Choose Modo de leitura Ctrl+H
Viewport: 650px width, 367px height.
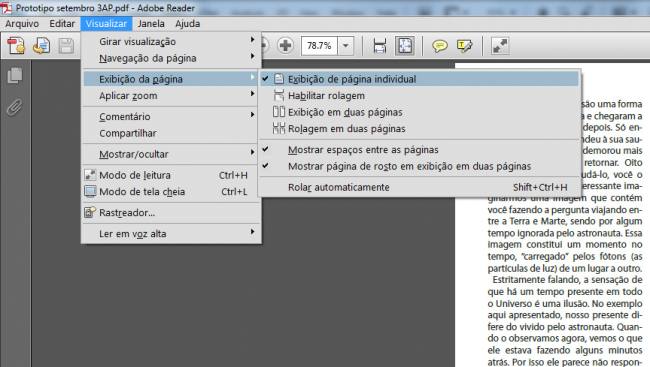coord(171,175)
